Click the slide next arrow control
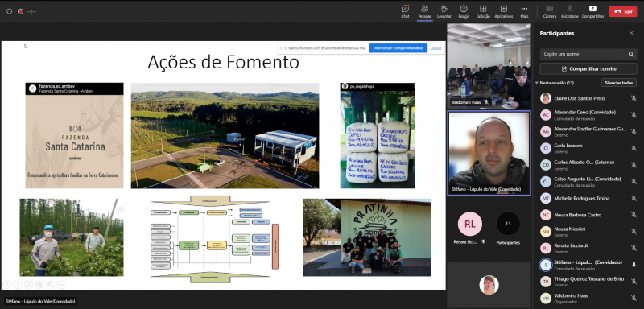The height and width of the screenshot is (309, 644). [18, 284]
